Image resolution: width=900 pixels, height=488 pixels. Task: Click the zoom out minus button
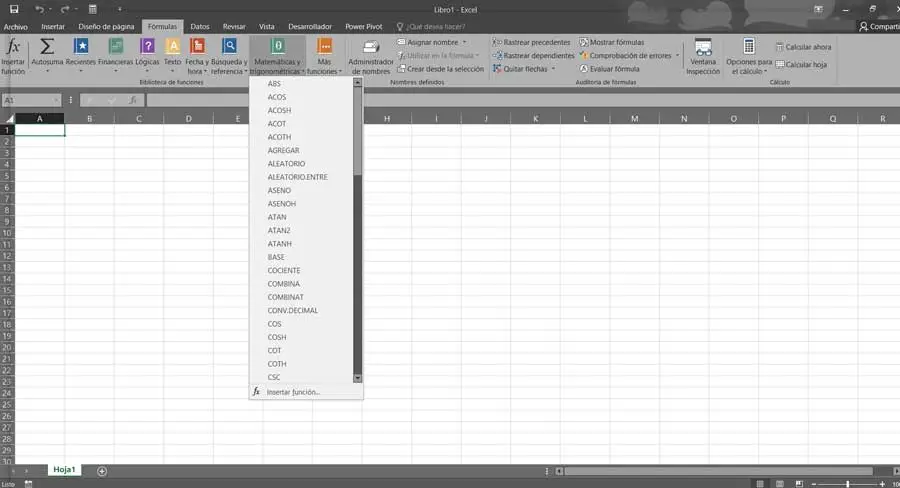tap(813, 484)
